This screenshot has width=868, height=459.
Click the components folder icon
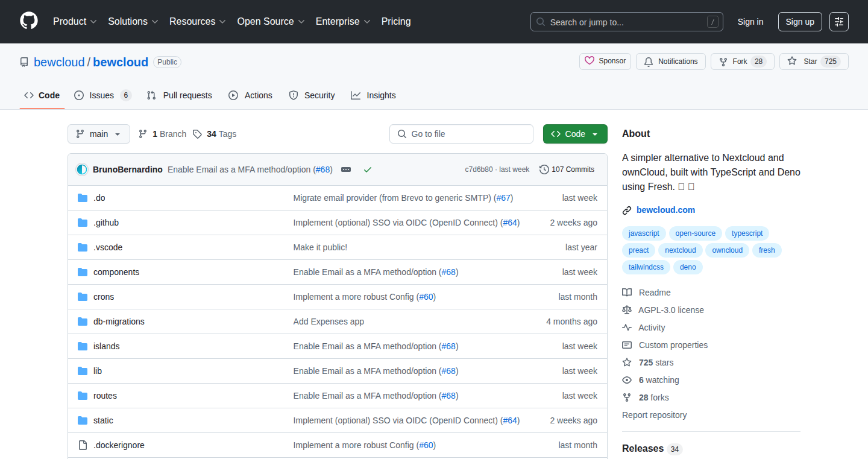83,272
